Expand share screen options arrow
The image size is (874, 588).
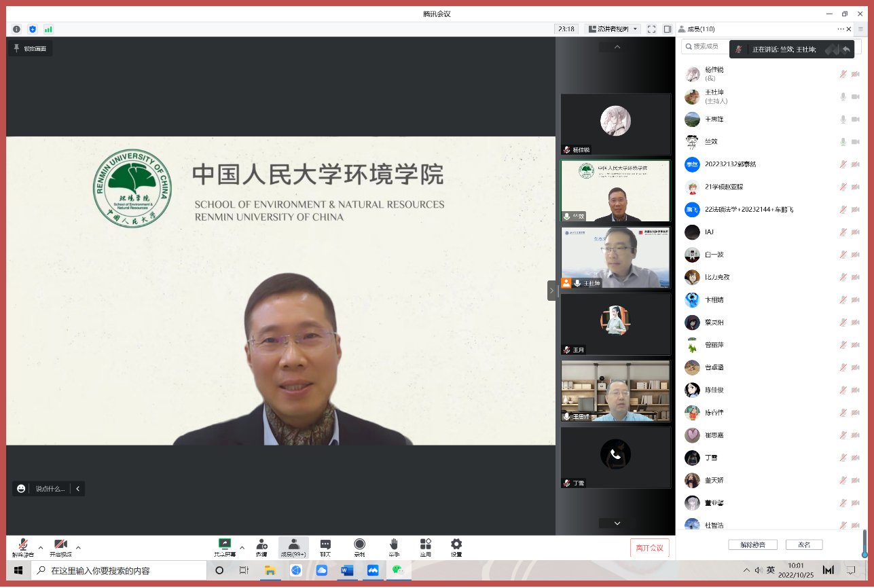242,547
